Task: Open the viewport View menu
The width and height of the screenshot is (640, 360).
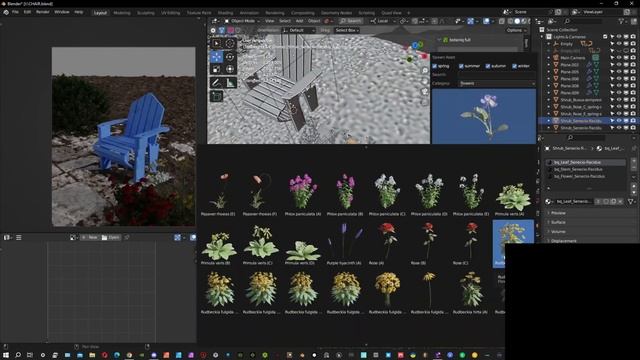Action: point(269,21)
